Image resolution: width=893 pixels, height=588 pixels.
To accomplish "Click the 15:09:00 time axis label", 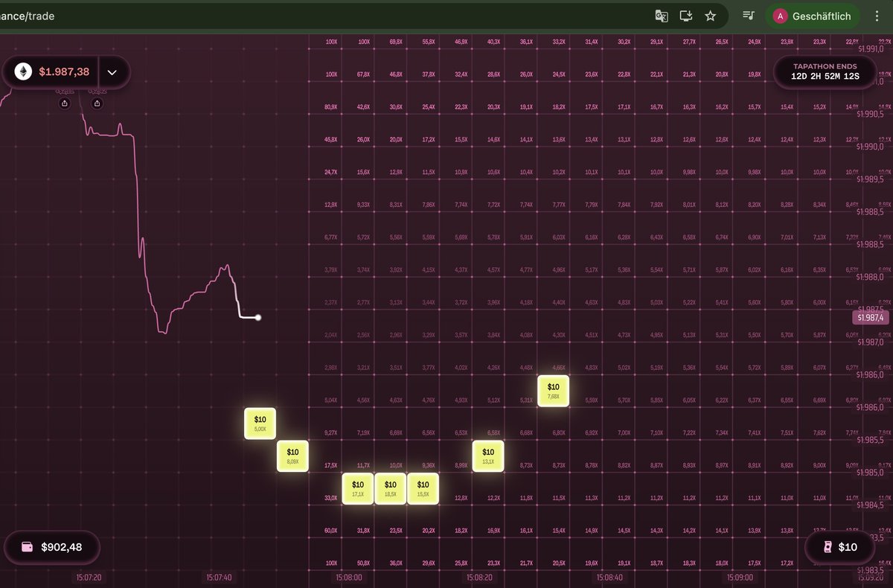I will coord(740,577).
